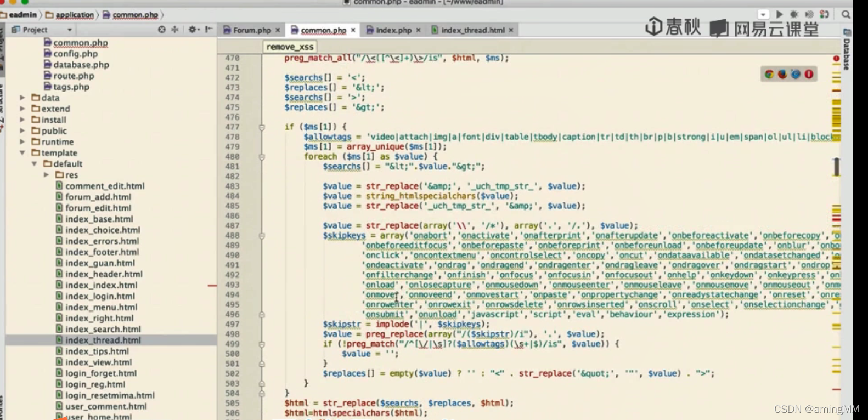Close the Forum.php tab
868x420 pixels.
278,30
